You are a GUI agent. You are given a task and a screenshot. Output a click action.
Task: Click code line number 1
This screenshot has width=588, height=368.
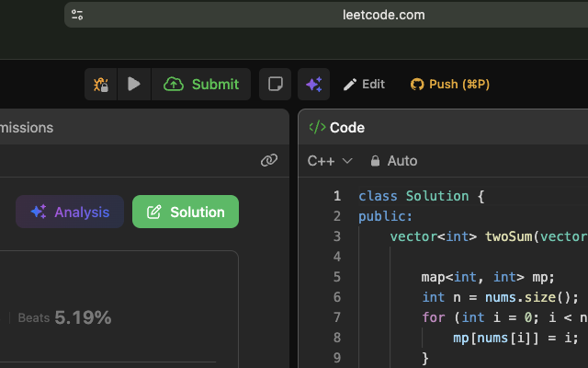point(337,196)
